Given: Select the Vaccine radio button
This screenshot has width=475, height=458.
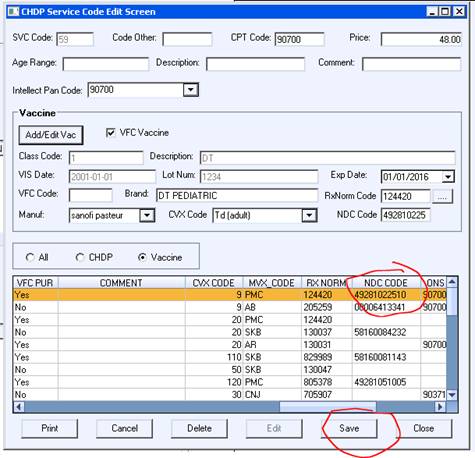Looking at the screenshot, I should click(142, 257).
